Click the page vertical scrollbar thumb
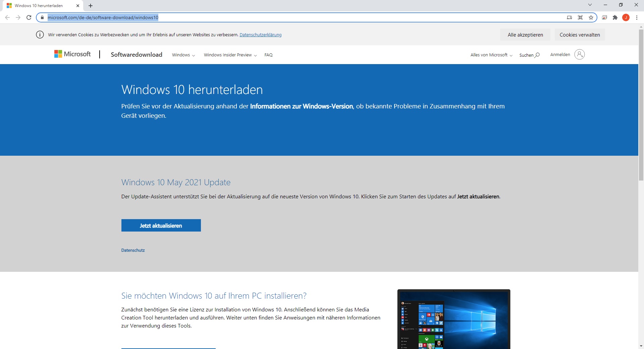This screenshot has height=349, width=644. click(641, 105)
